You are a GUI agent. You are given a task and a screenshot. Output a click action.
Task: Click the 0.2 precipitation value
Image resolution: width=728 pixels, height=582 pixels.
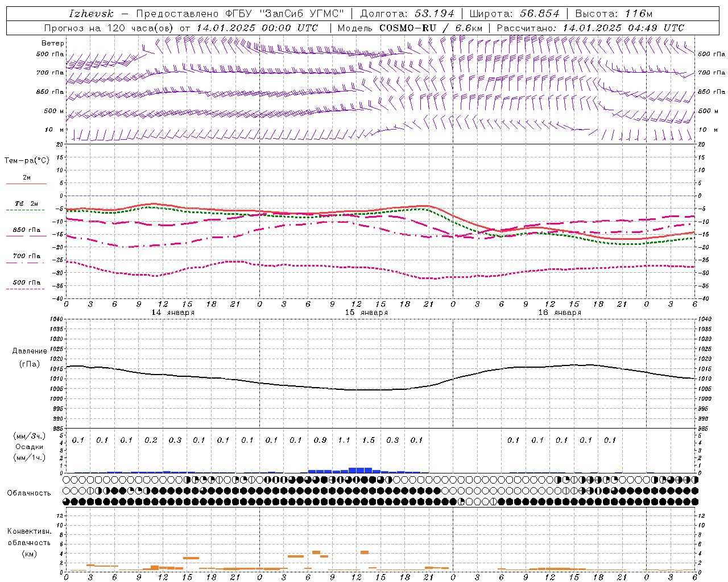coord(151,440)
